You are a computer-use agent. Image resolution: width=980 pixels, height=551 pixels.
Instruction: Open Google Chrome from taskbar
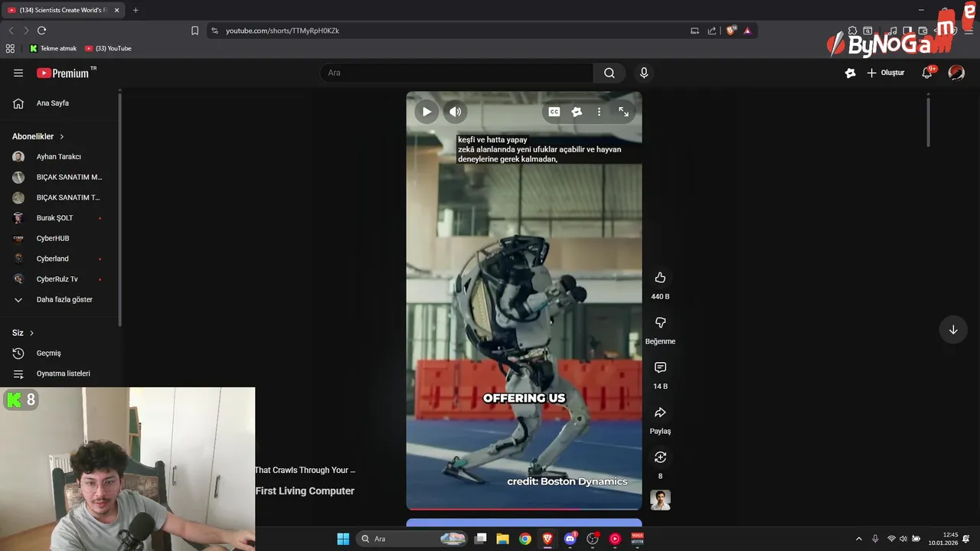pos(524,539)
